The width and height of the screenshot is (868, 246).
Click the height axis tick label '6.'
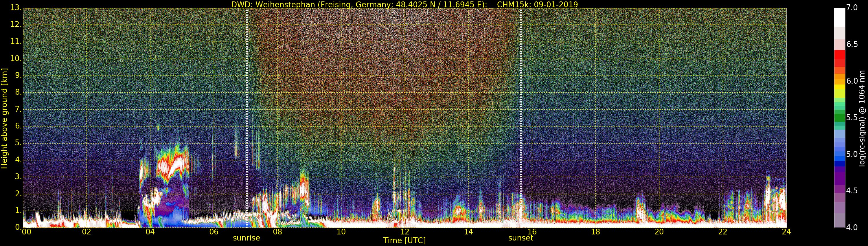[x=18, y=126]
